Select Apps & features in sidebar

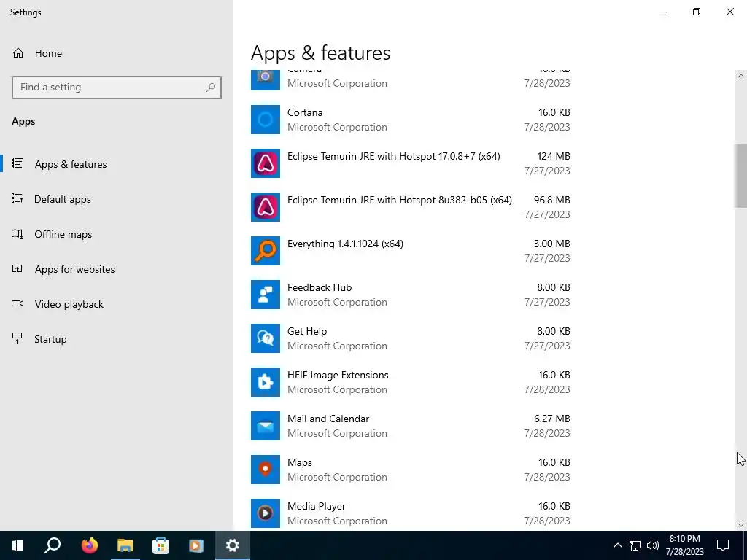point(117,164)
